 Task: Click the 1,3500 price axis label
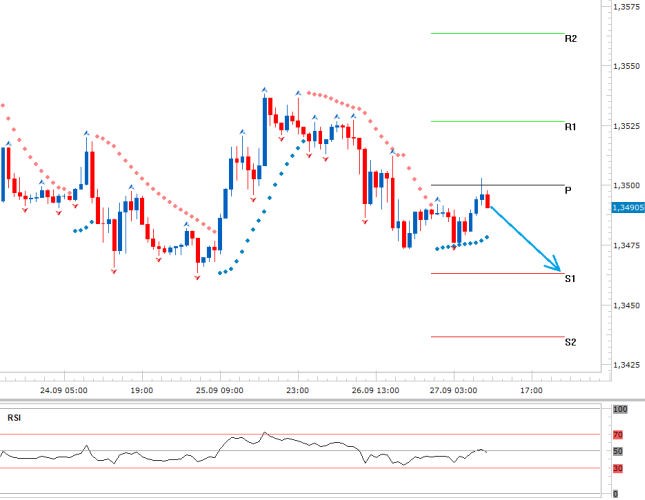click(626, 185)
